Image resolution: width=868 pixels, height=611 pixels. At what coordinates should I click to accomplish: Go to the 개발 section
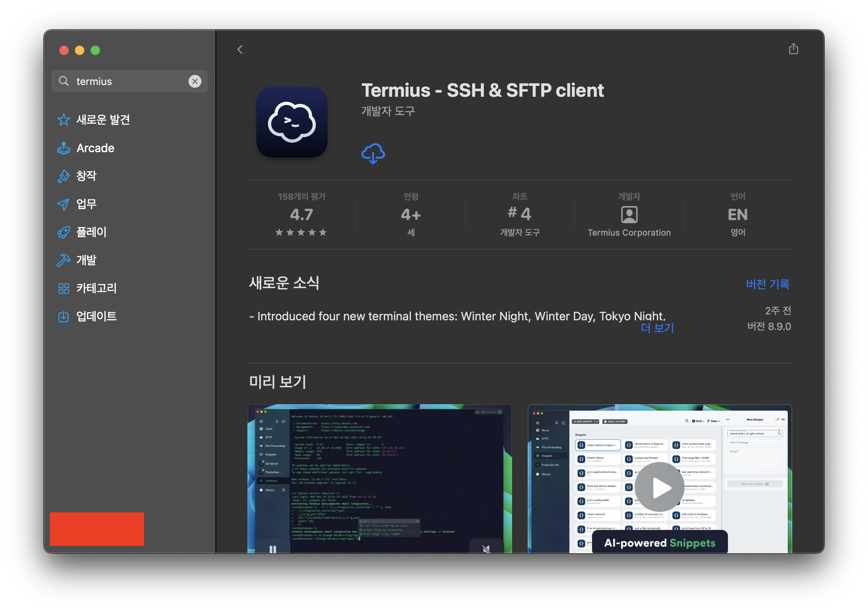[86, 260]
